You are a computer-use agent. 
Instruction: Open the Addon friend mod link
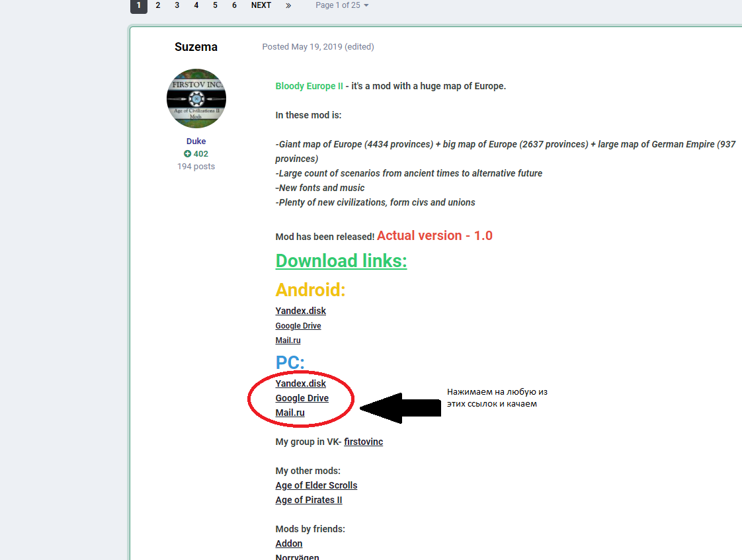tap(288, 543)
